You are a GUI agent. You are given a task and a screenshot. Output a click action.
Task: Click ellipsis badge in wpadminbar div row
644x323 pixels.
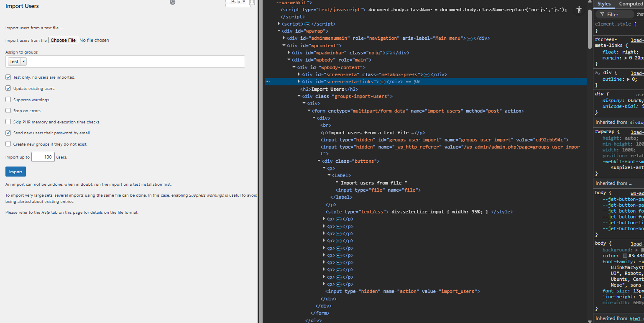(388, 53)
